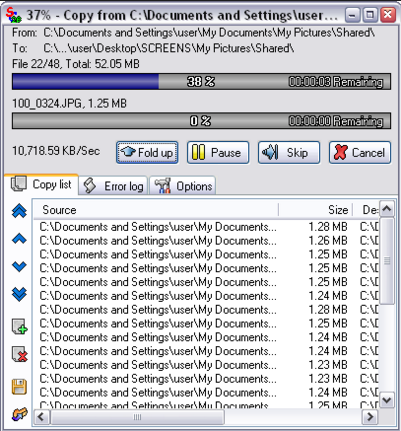This screenshot has width=401, height=431.
Task: Click the vertical scrollbar thumb
Action: pyautogui.click(x=387, y=261)
